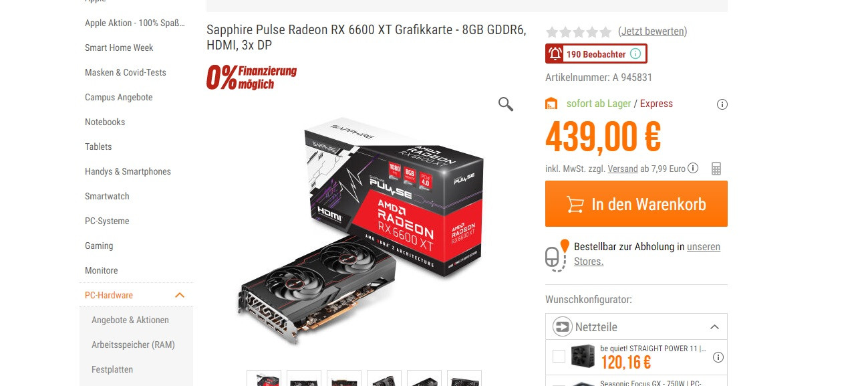Viewport: 868px width, 386px height.
Task: Add product with In den Warenkorb button
Action: point(636,204)
